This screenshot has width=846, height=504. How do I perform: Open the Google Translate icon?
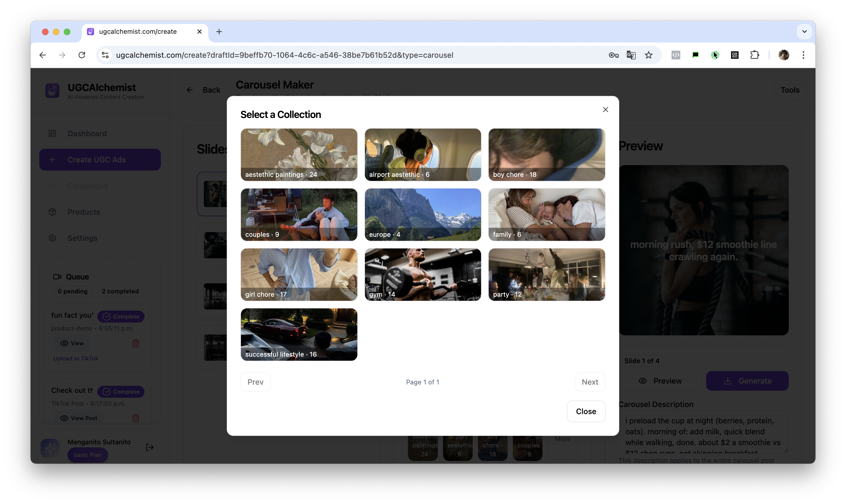pos(631,55)
